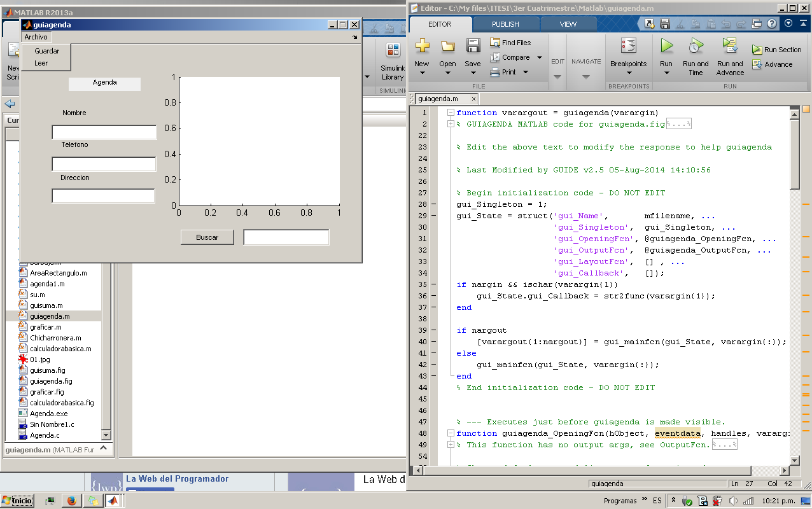Image resolution: width=812 pixels, height=509 pixels.
Task: Click the Compare files tool
Action: [x=510, y=57]
